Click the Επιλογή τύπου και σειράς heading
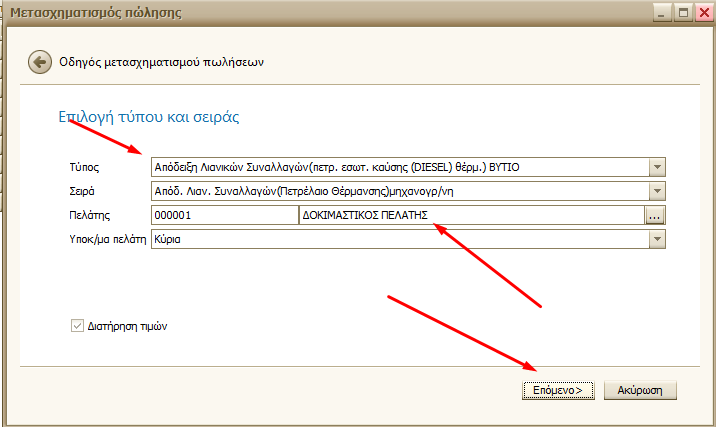 (149, 117)
